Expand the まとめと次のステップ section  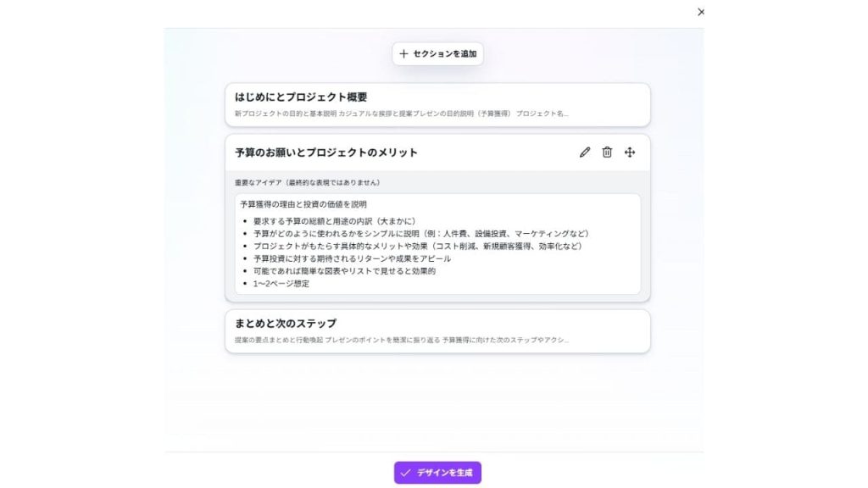(286, 324)
